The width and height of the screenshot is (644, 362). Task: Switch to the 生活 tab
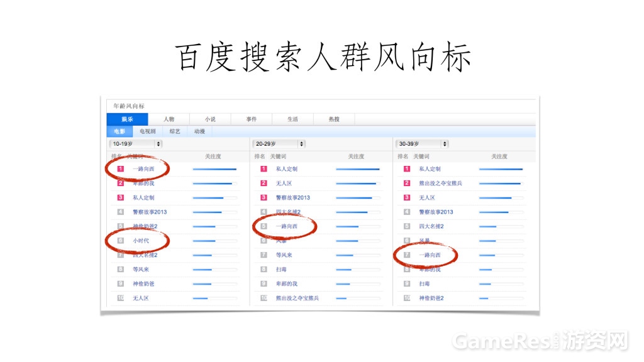tap(293, 119)
